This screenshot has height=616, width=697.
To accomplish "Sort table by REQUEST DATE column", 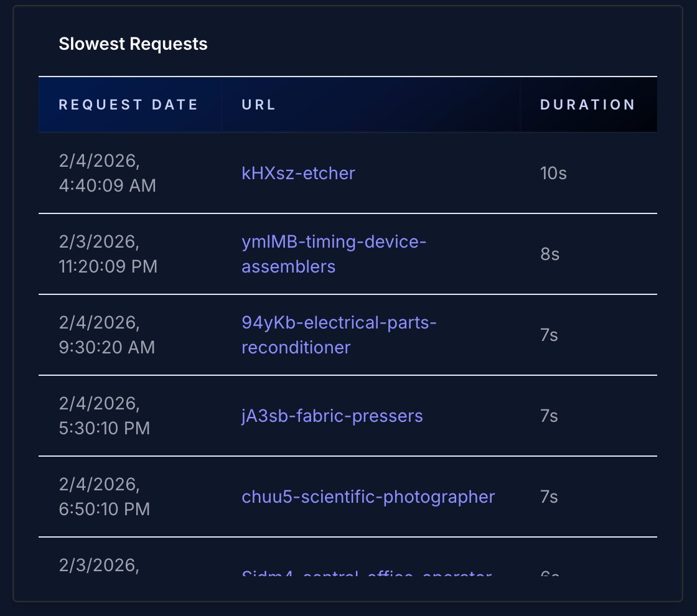I will [129, 105].
